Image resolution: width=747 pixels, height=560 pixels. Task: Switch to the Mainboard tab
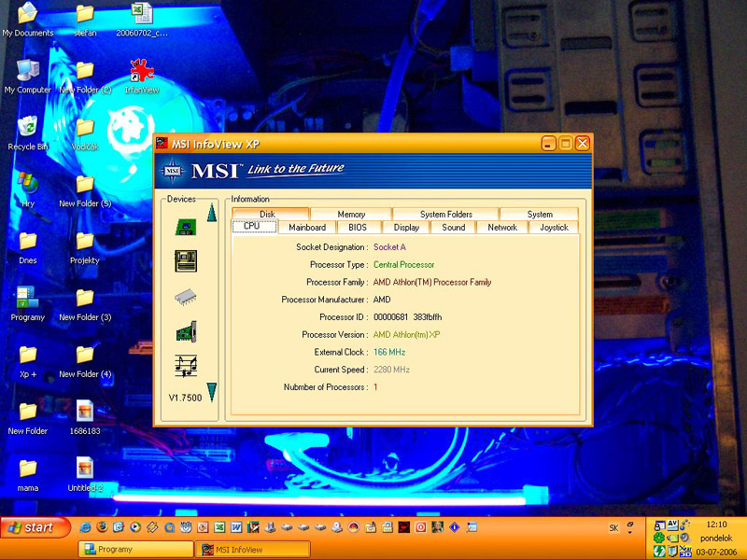pos(307,227)
